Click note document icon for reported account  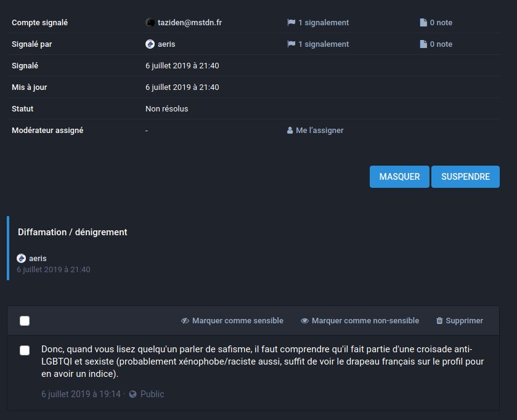click(423, 23)
